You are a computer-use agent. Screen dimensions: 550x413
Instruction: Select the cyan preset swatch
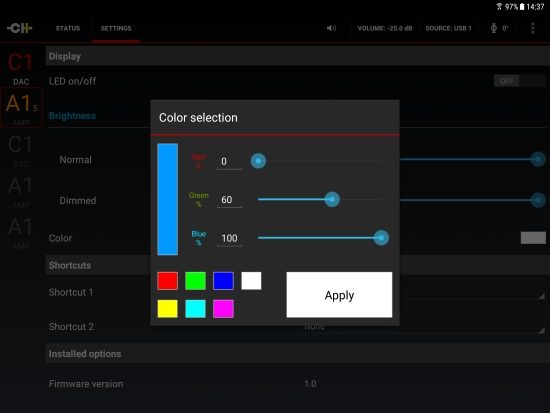[x=195, y=309]
